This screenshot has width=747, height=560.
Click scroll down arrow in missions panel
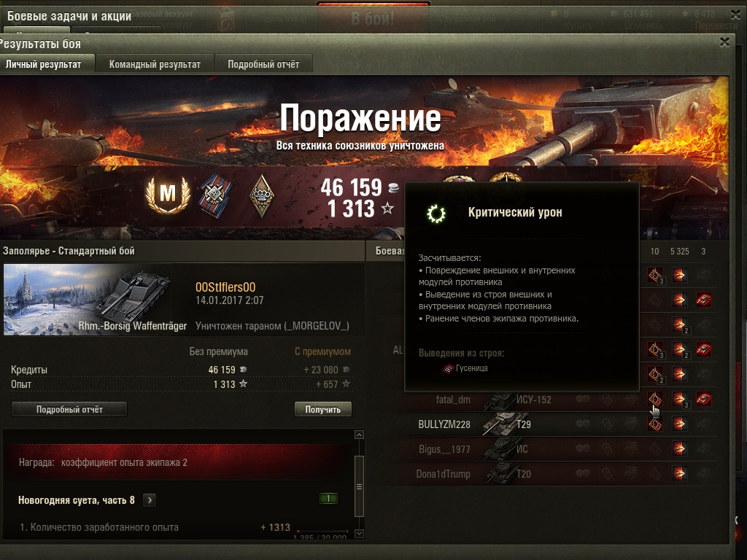click(x=360, y=534)
